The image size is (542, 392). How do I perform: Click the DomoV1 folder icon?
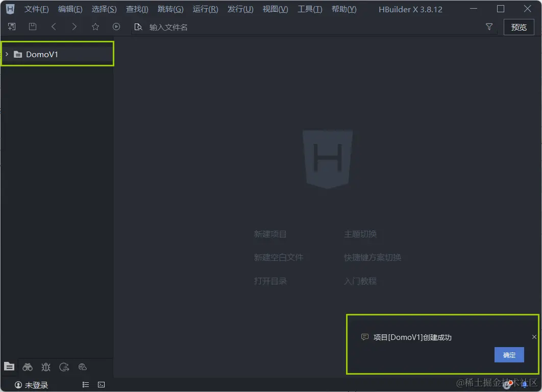tap(18, 54)
